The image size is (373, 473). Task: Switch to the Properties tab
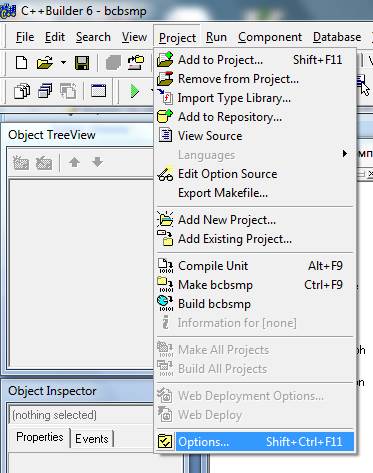click(40, 437)
